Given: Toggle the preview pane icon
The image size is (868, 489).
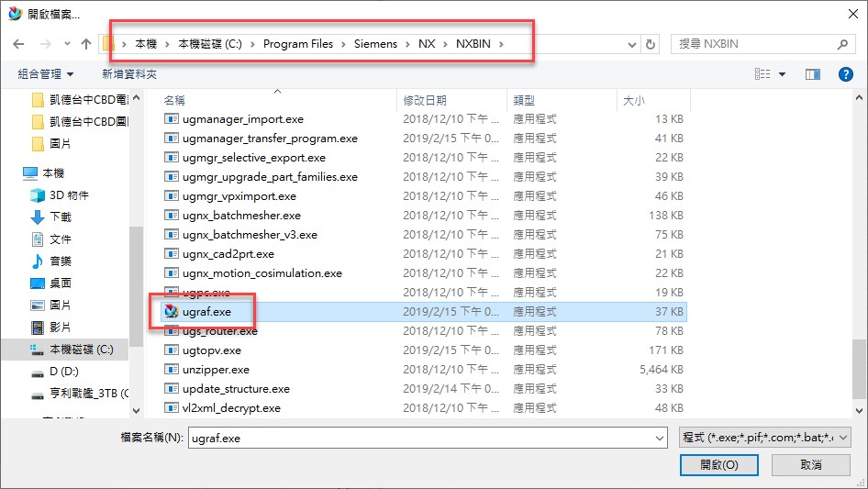Looking at the screenshot, I should [813, 73].
